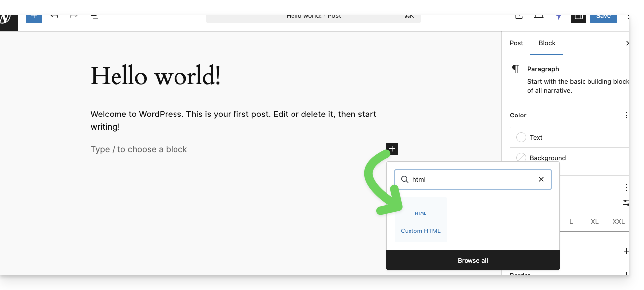Click the Type / to choose a block placeholder
The width and height of the screenshot is (644, 290).
click(139, 149)
